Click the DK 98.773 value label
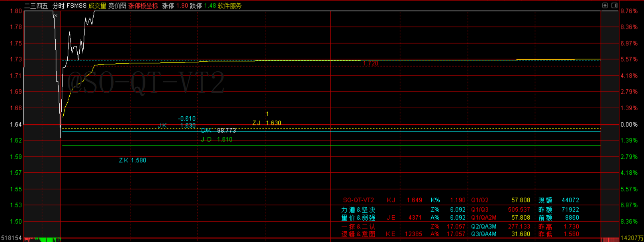The width and height of the screenshot is (644, 242). point(219,131)
